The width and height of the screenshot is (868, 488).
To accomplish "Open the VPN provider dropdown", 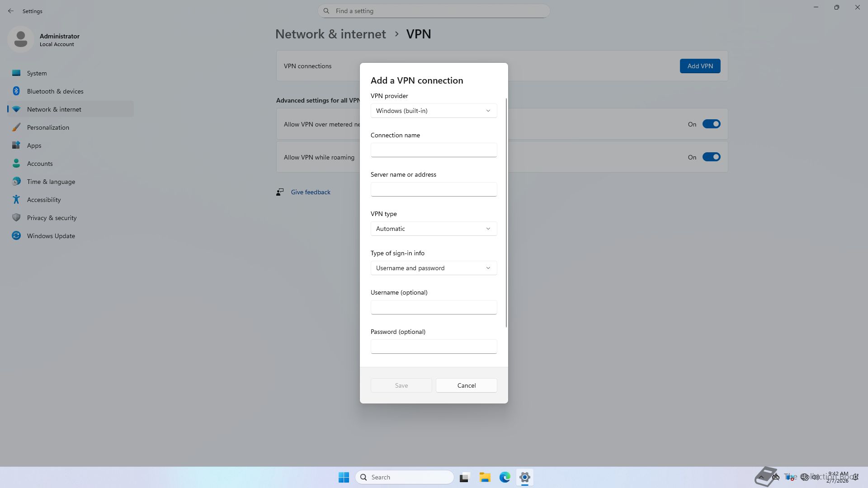I will [434, 111].
